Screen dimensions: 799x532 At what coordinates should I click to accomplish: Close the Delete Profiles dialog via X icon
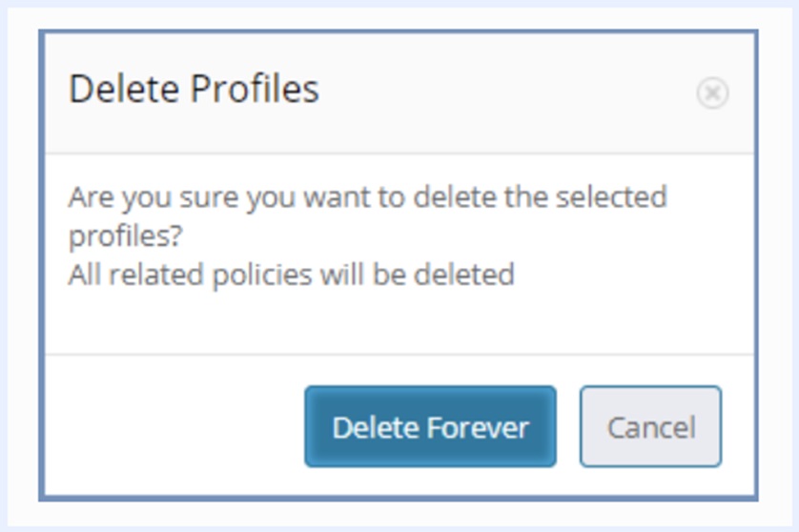(x=711, y=92)
